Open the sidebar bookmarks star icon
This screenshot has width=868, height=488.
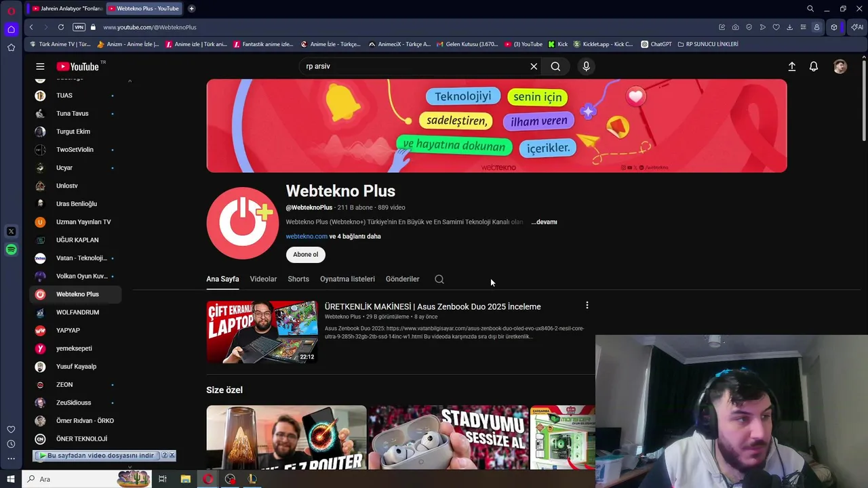[x=11, y=47]
